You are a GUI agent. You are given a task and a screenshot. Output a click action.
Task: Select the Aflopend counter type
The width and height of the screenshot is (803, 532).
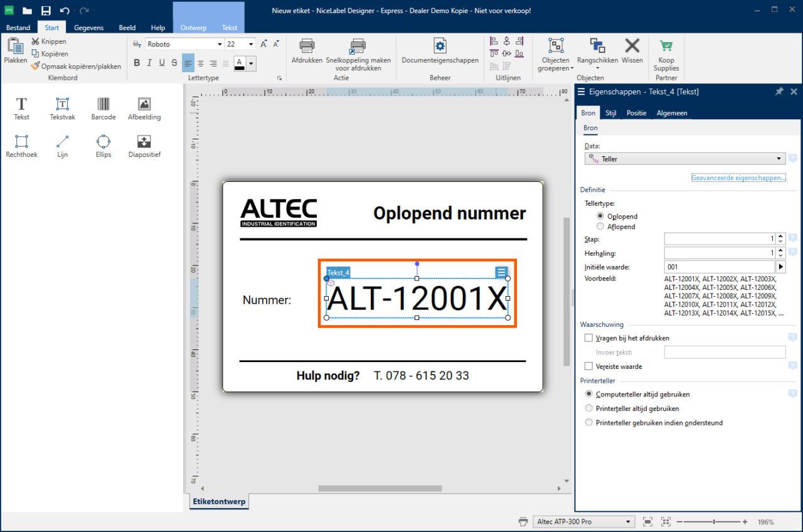point(601,226)
